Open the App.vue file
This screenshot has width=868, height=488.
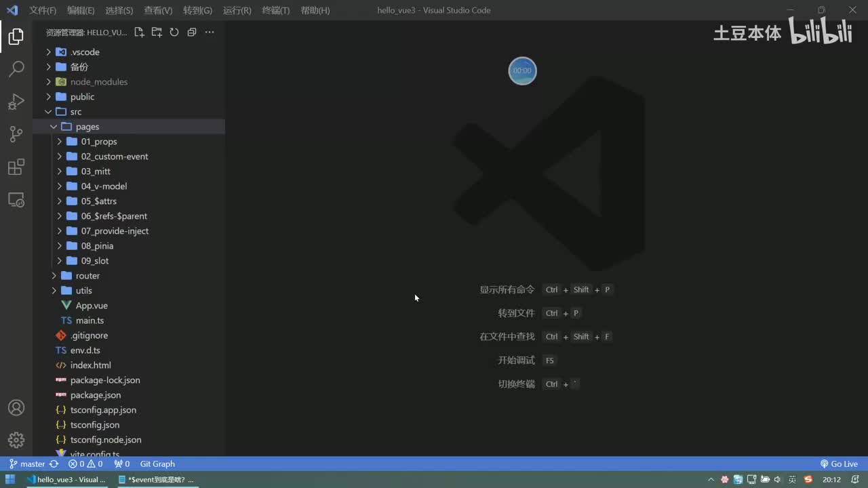(129, 306)
